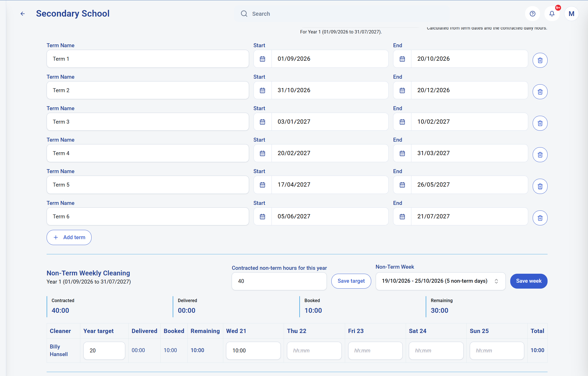Click Term 3 end date 10/02/2027
Image resolution: width=588 pixels, height=376 pixels.
[x=470, y=122]
